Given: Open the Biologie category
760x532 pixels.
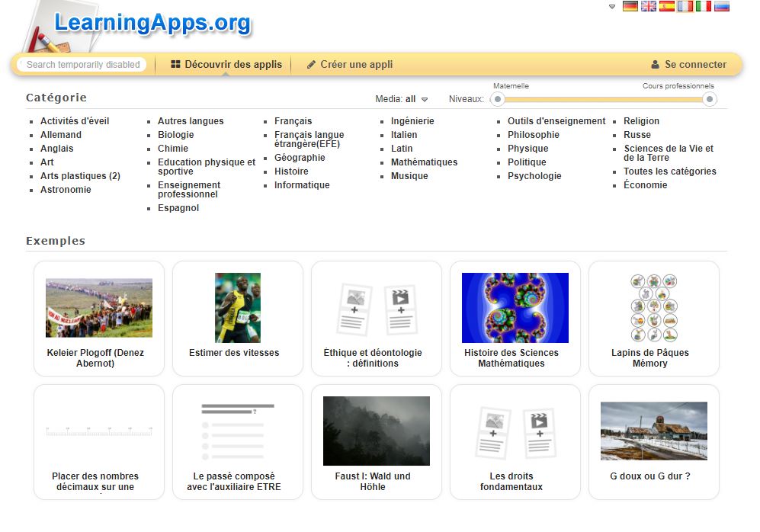Looking at the screenshot, I should tap(175, 135).
